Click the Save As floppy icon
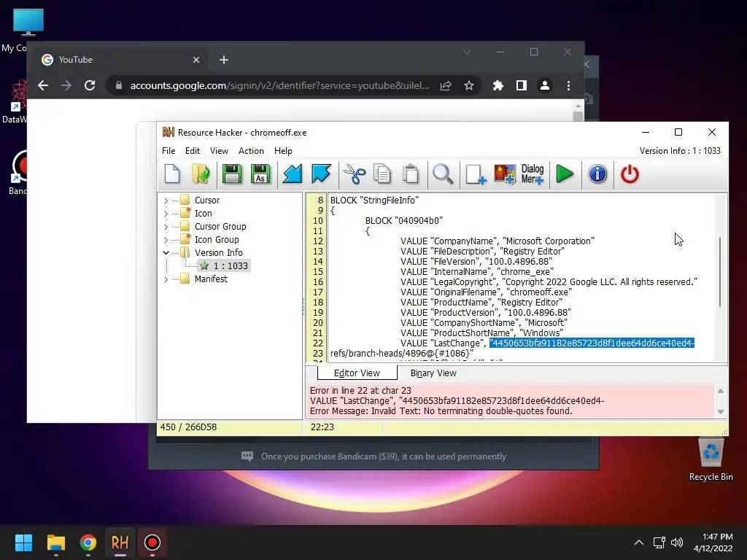This screenshot has width=747, height=560. (x=260, y=174)
